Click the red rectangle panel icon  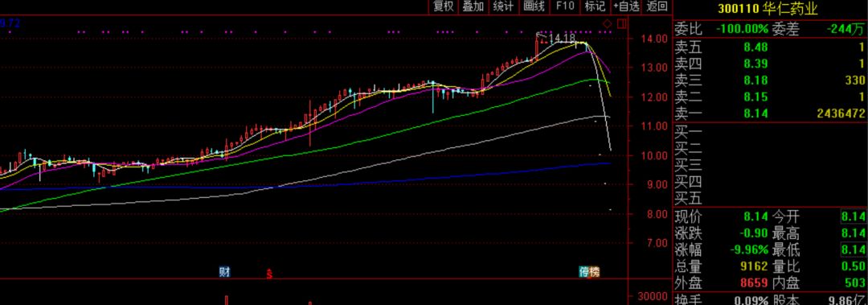click(x=621, y=24)
